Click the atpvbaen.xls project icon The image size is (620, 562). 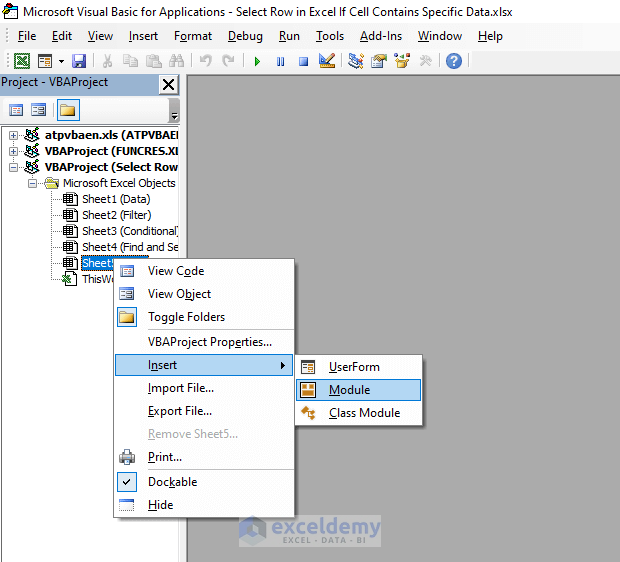[32, 135]
